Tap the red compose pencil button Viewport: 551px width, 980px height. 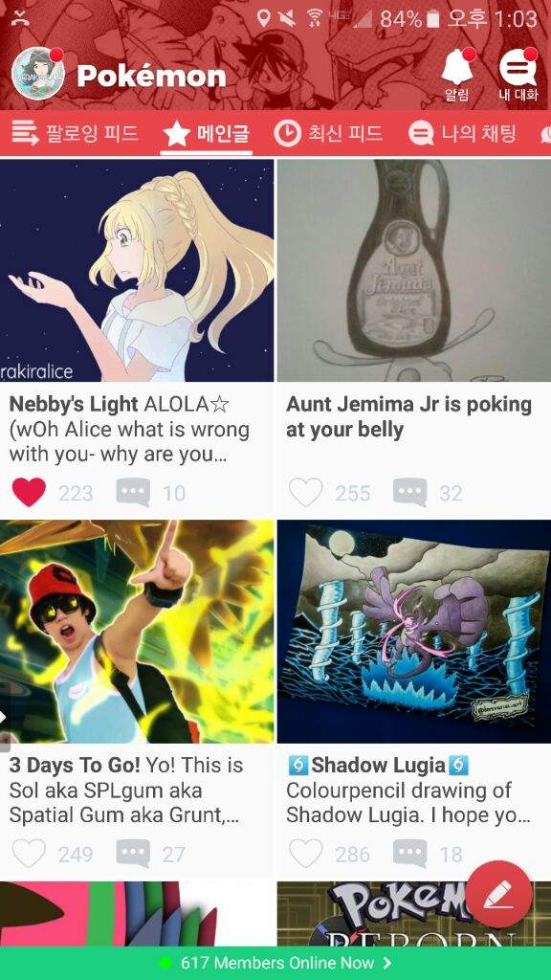[x=498, y=895]
